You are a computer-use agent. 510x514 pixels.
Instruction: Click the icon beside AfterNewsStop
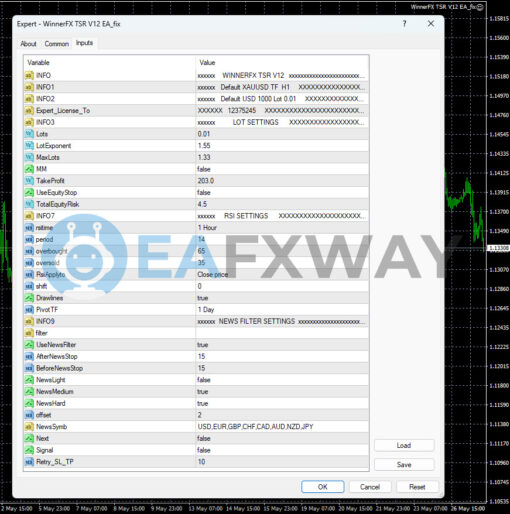[29, 357]
